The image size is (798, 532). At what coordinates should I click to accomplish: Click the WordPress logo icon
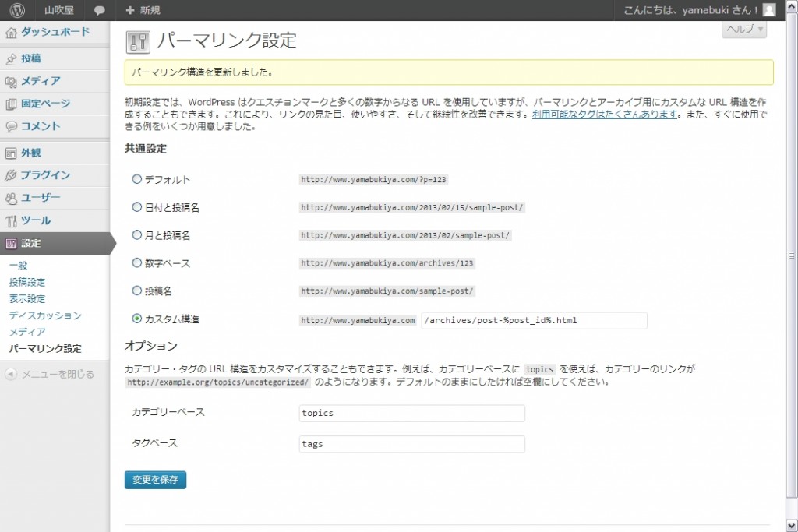pos(17,10)
